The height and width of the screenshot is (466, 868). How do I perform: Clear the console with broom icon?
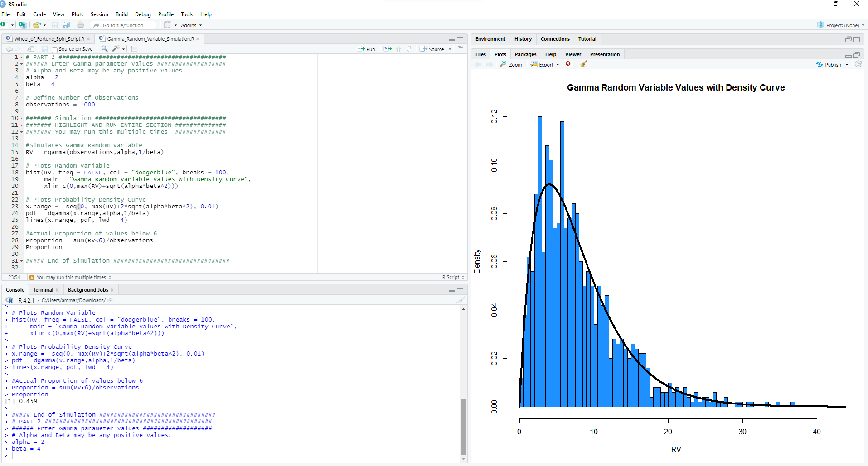click(x=461, y=300)
